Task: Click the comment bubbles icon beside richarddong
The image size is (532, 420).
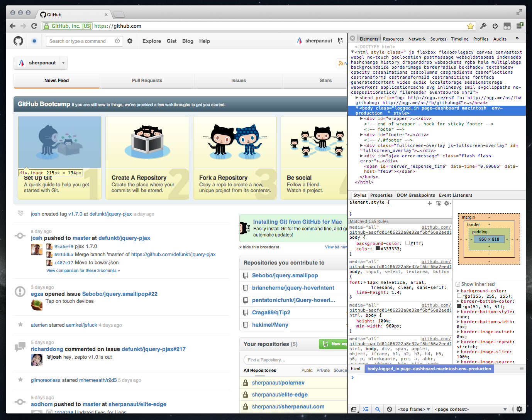Action: (x=20, y=347)
